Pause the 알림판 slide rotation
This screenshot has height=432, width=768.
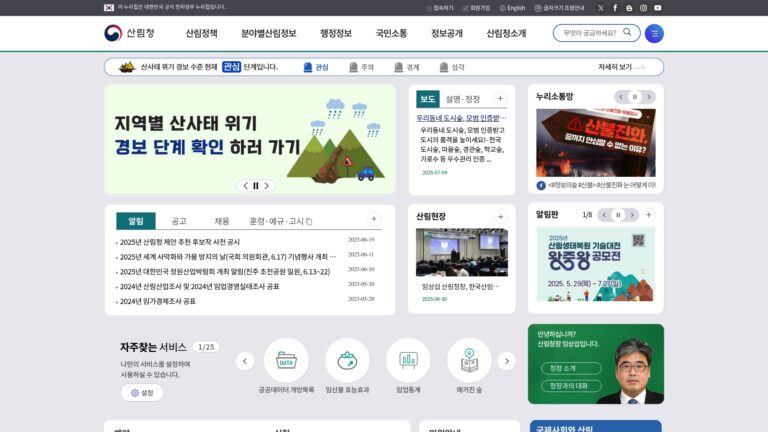(618, 215)
